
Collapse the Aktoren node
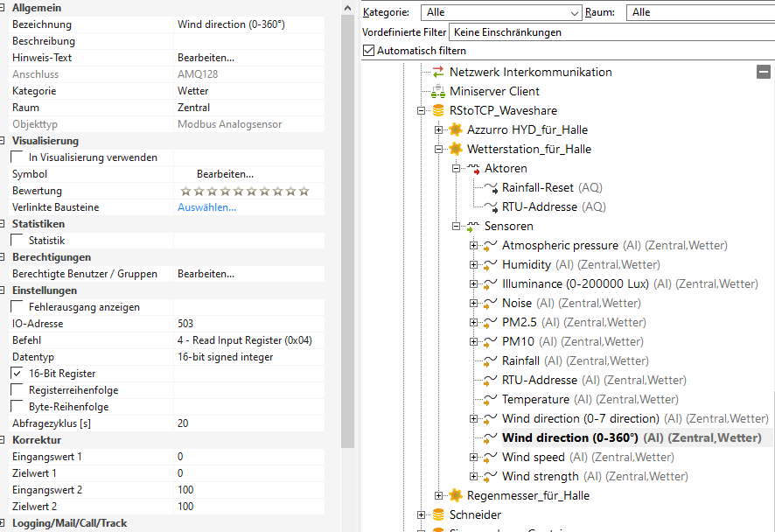(457, 169)
